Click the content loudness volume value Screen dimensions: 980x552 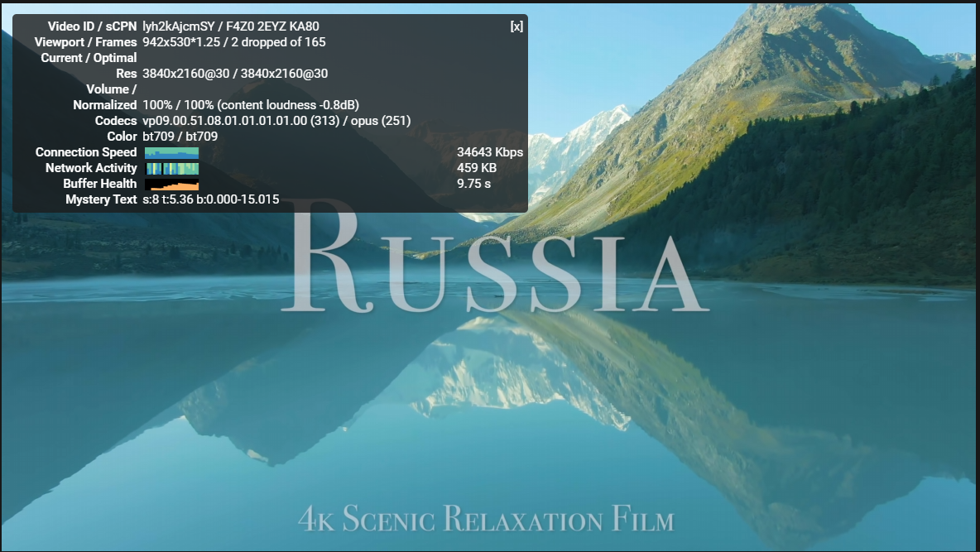coord(251,105)
